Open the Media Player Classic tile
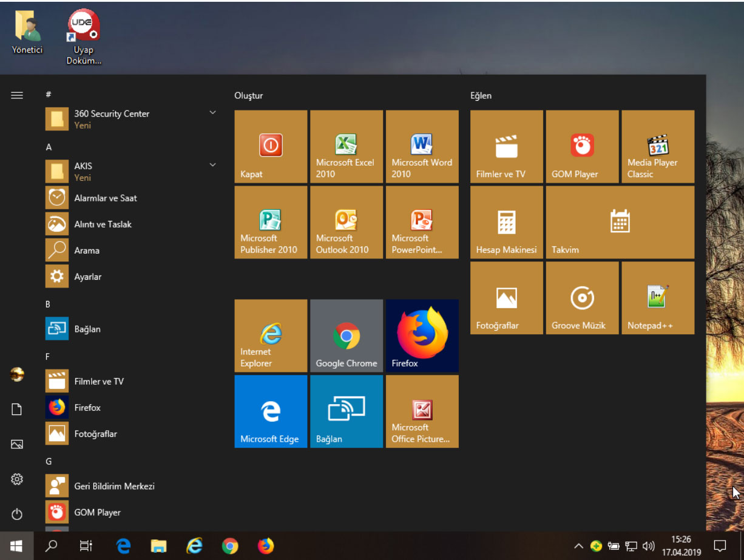 tap(658, 146)
